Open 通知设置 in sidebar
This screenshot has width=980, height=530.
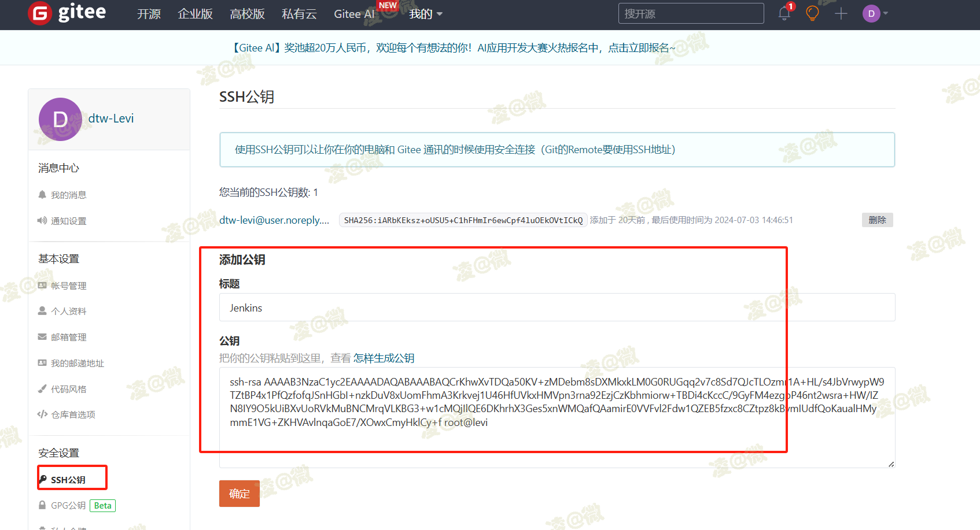(x=68, y=221)
